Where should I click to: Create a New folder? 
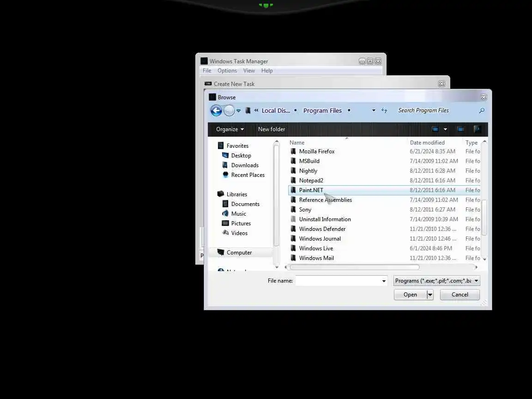pos(272,129)
